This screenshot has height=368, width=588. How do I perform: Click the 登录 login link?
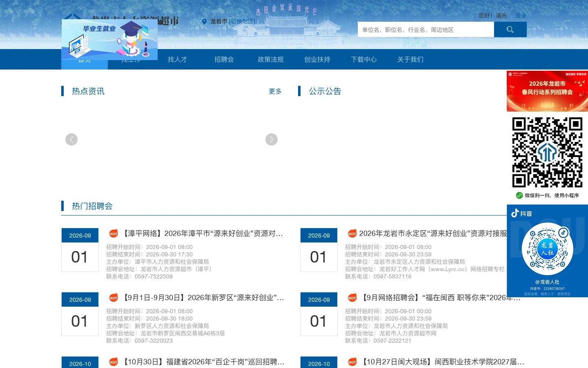(521, 16)
